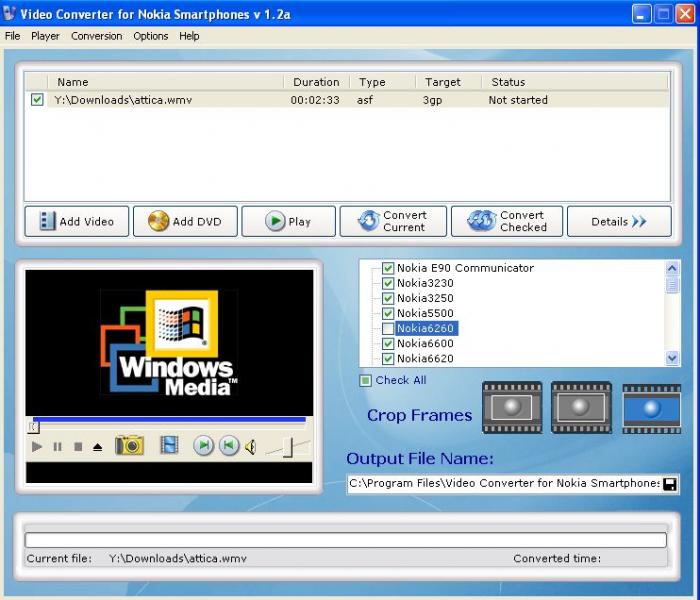Select the blue widescreen crop frame option
Screen dimensions: 700x600
click(x=652, y=408)
